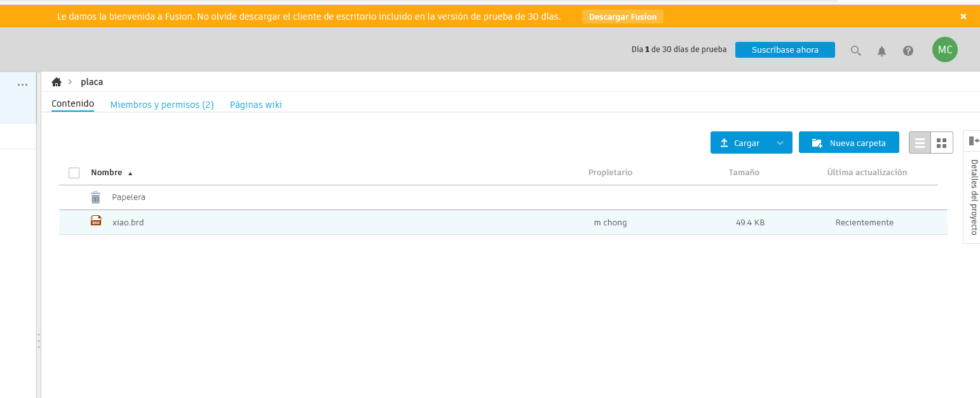
Task: Click owner m chong cell
Action: point(610,223)
